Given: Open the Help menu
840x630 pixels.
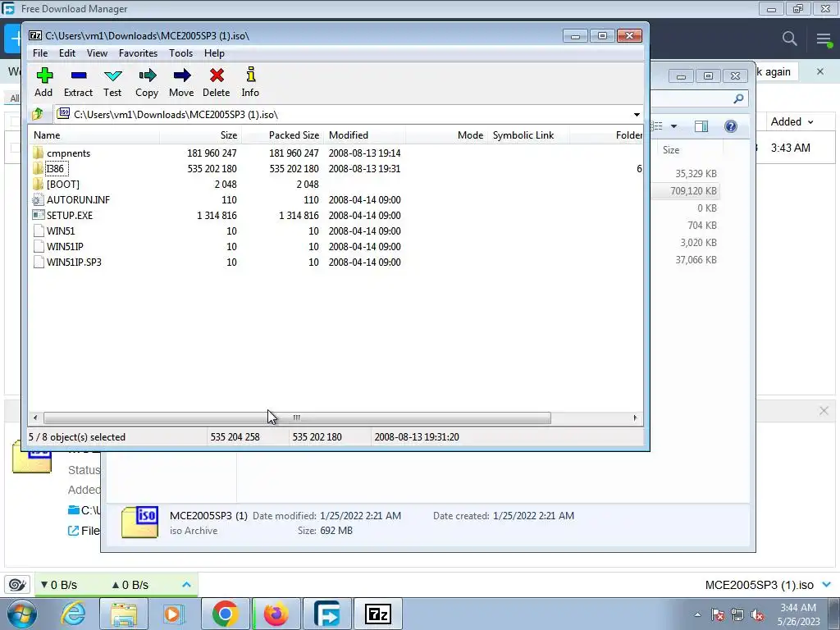Looking at the screenshot, I should coord(214,53).
